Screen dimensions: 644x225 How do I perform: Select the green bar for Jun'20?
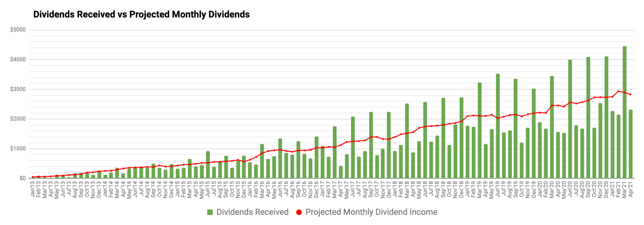(570, 119)
